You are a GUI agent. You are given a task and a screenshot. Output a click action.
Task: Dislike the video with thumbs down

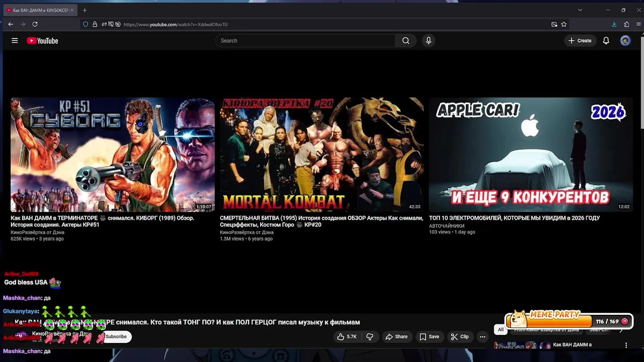[x=370, y=336]
